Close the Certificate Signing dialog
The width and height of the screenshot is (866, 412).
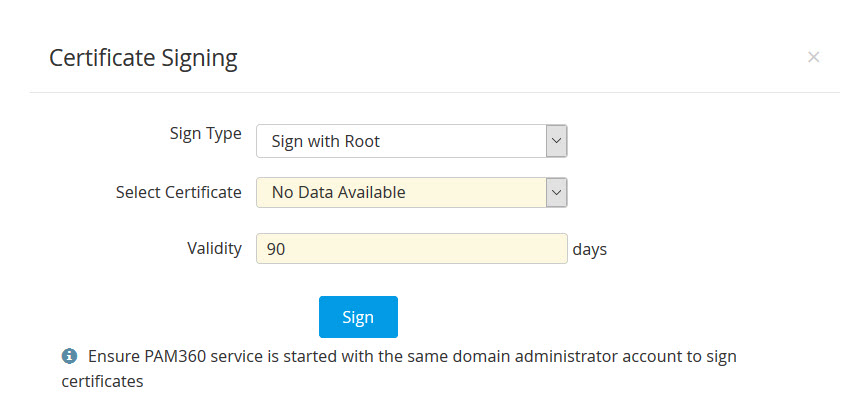[813, 57]
